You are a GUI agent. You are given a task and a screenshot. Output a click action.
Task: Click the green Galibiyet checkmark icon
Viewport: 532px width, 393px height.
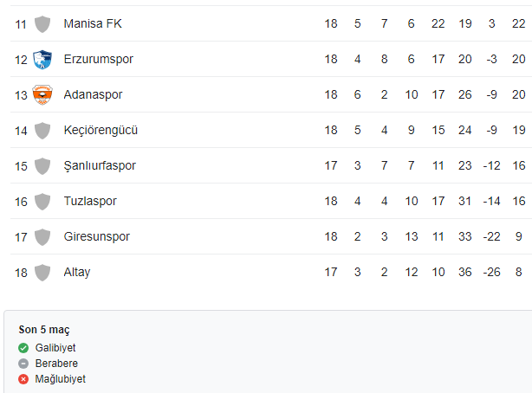[x=23, y=348]
